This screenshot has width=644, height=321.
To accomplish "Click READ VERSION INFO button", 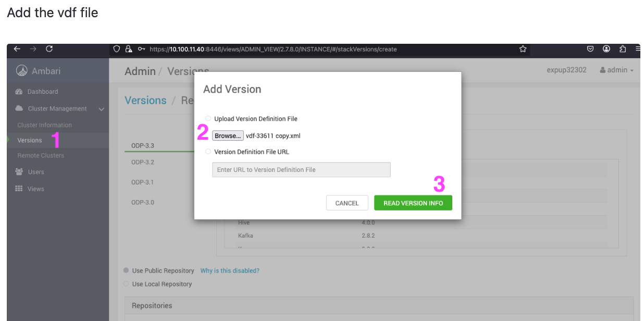I will point(413,203).
